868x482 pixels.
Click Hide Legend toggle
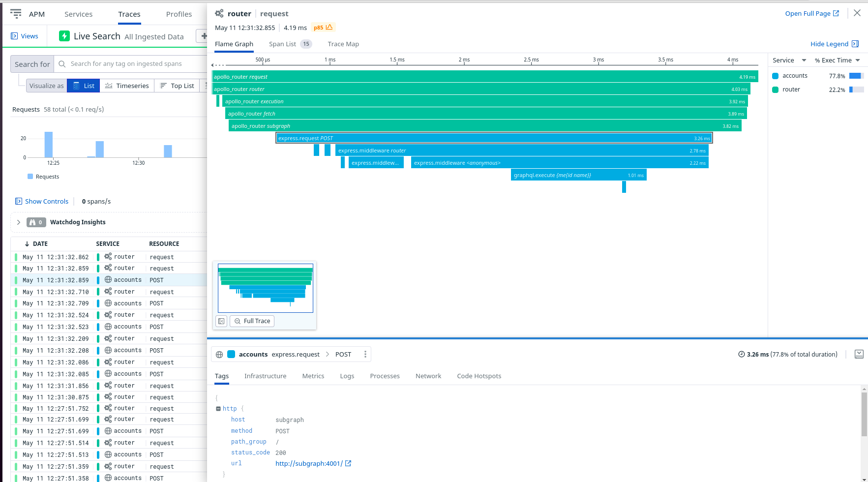coord(835,44)
